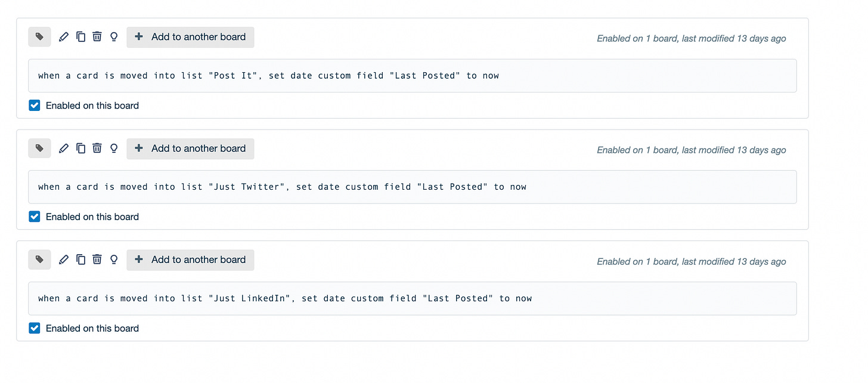This screenshot has width=868, height=383.
Task: Toggle the "Enabled on this board" checkbox for "Just LinkedIn"
Action: [35, 328]
